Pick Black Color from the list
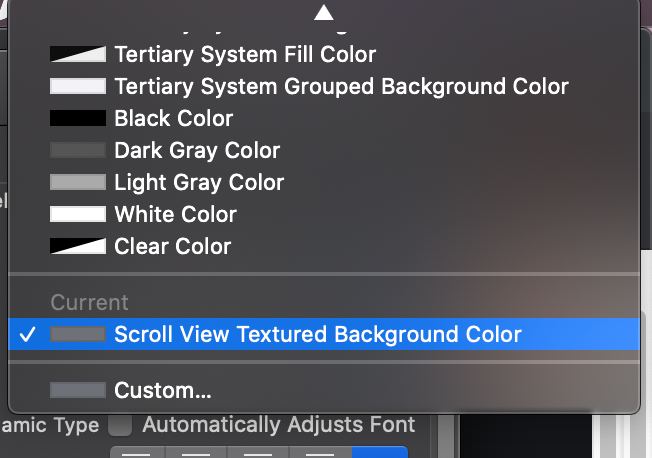This screenshot has height=458, width=652. (x=173, y=118)
